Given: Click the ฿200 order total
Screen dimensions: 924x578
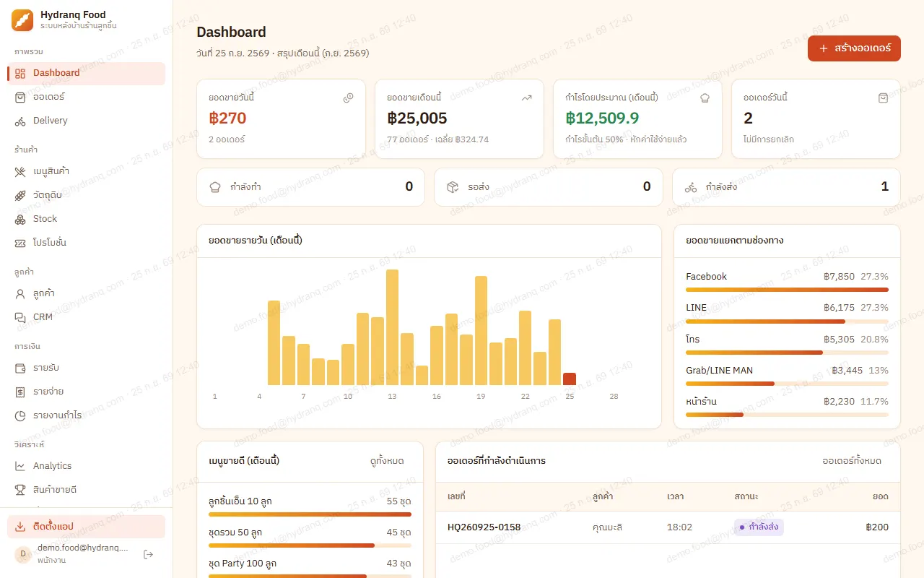Looking at the screenshot, I should [x=877, y=527].
